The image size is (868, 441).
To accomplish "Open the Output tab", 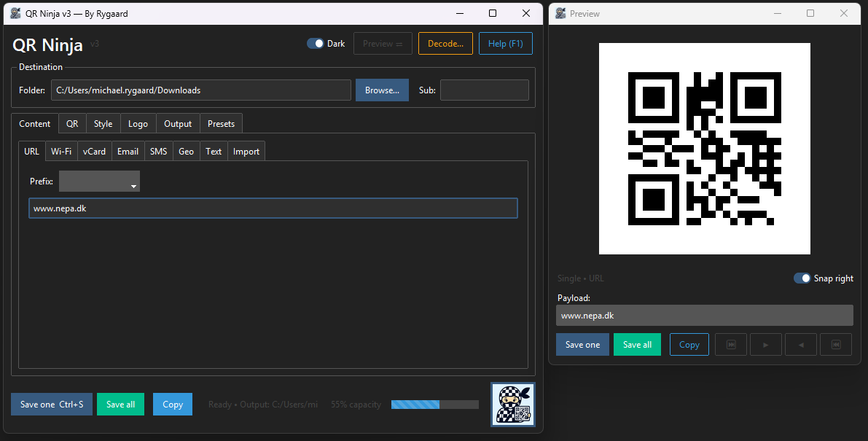I will [x=178, y=124].
